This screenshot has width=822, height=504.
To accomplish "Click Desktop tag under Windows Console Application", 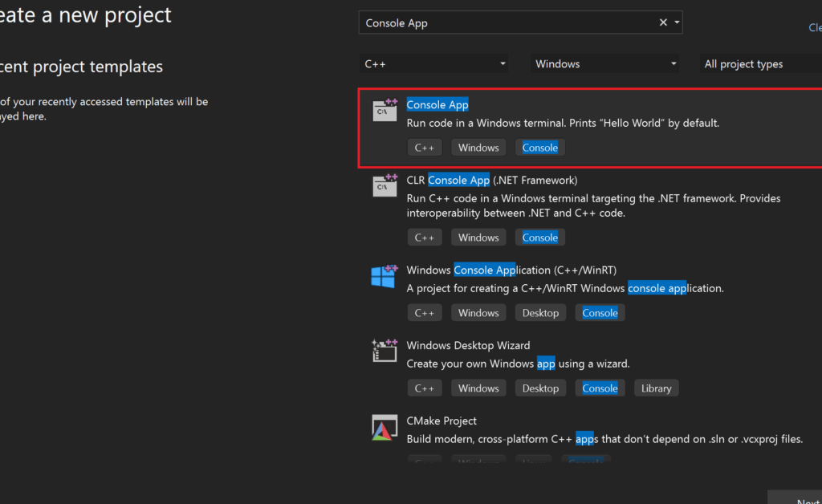I will click(540, 313).
